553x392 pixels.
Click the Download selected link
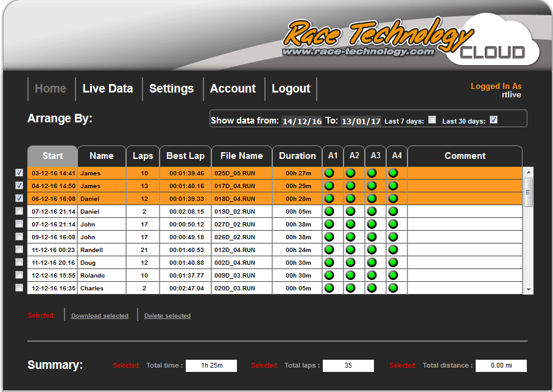pyautogui.click(x=100, y=316)
